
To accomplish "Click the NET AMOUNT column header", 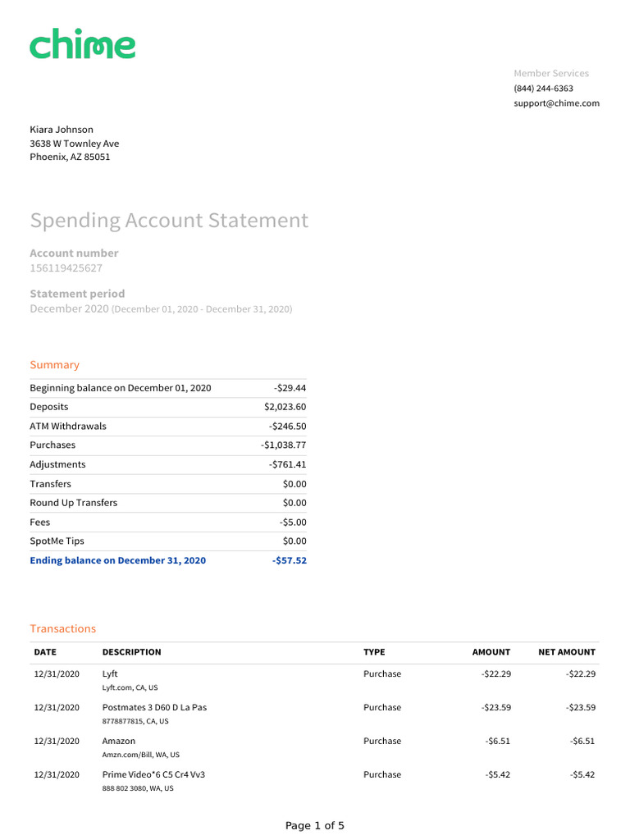I will click(x=567, y=652).
